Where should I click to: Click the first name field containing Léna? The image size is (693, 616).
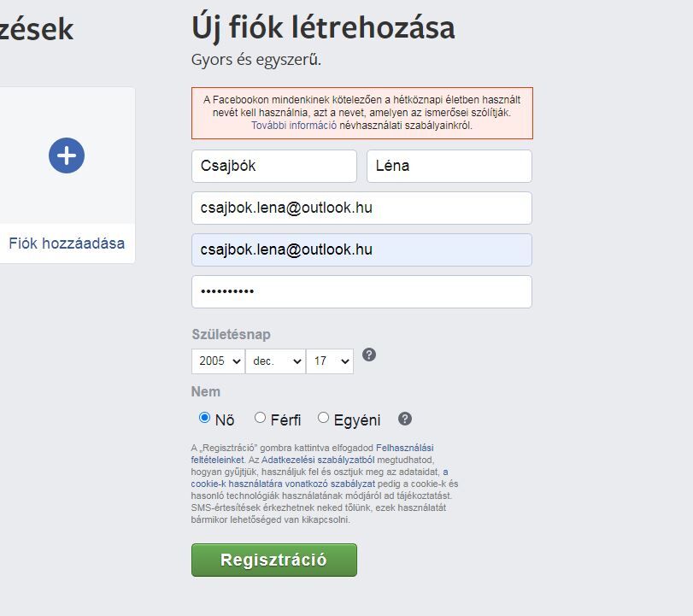449,166
